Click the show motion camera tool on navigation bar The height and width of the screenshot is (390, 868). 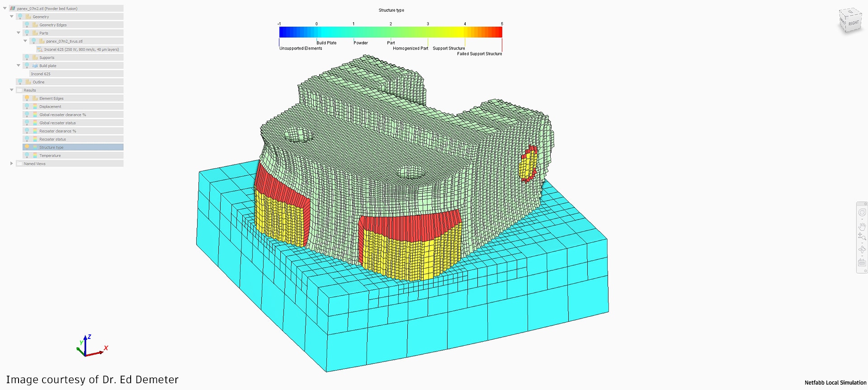862,263
